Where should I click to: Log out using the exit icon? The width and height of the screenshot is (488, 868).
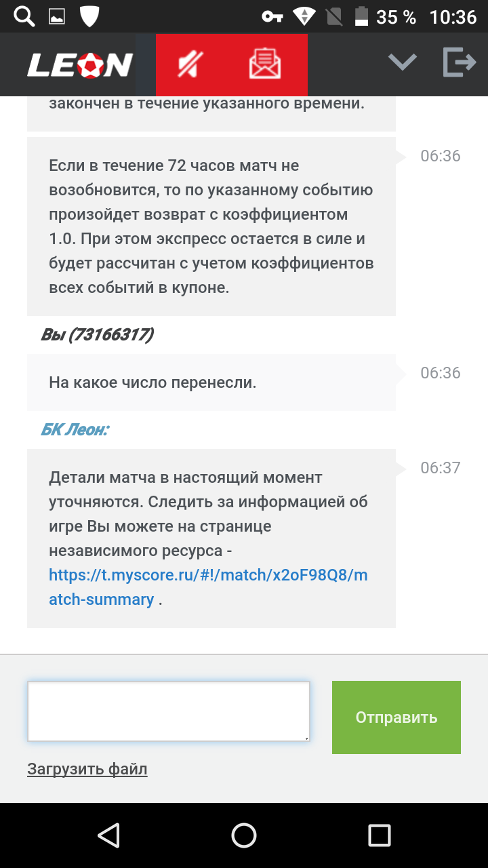point(460,61)
